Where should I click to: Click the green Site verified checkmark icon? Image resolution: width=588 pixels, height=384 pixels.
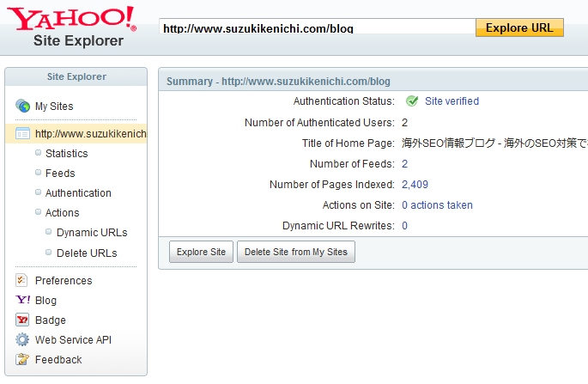(412, 101)
